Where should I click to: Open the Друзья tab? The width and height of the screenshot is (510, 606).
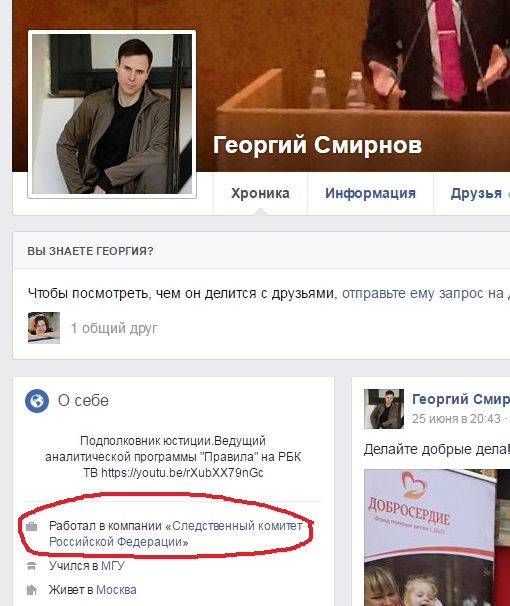(476, 193)
